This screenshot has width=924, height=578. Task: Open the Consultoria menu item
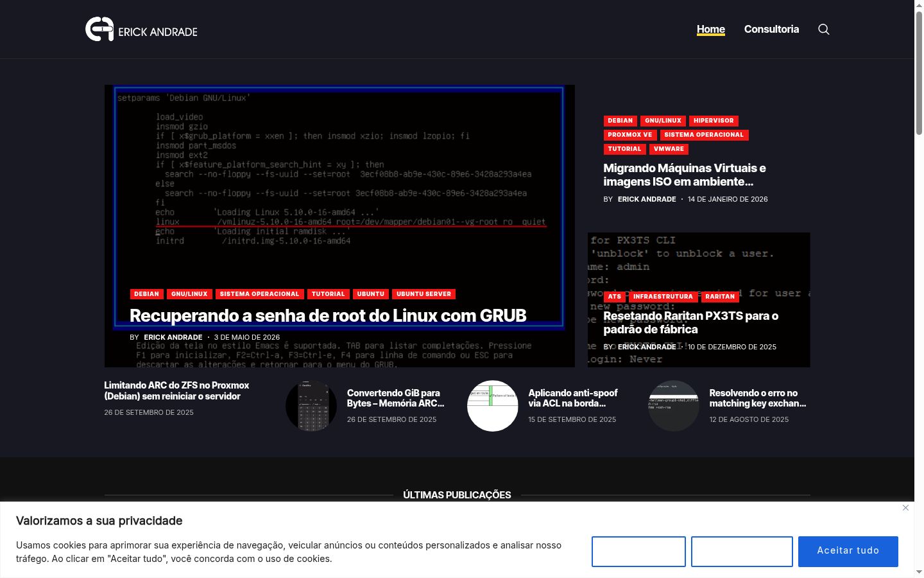771,30
